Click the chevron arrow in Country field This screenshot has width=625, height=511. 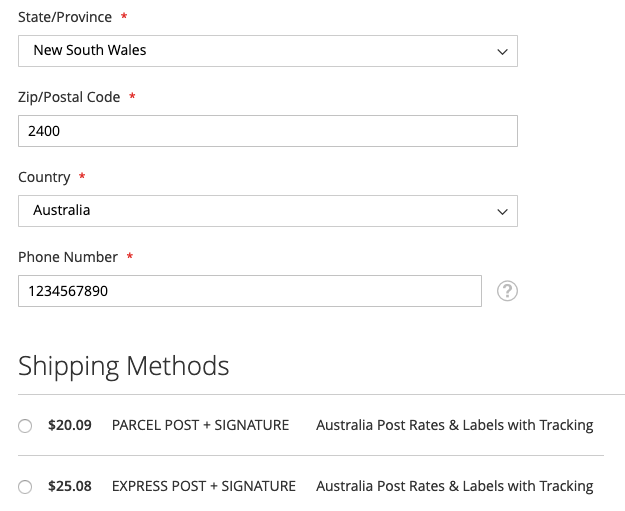coord(502,211)
